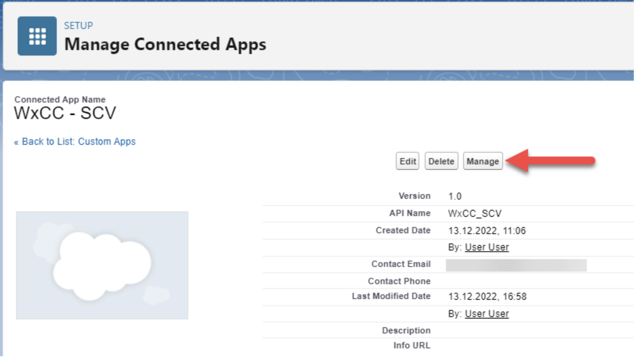Select the Created Date value 13.12.2022, 11:06
Screen dimensions: 635x364
coord(487,231)
